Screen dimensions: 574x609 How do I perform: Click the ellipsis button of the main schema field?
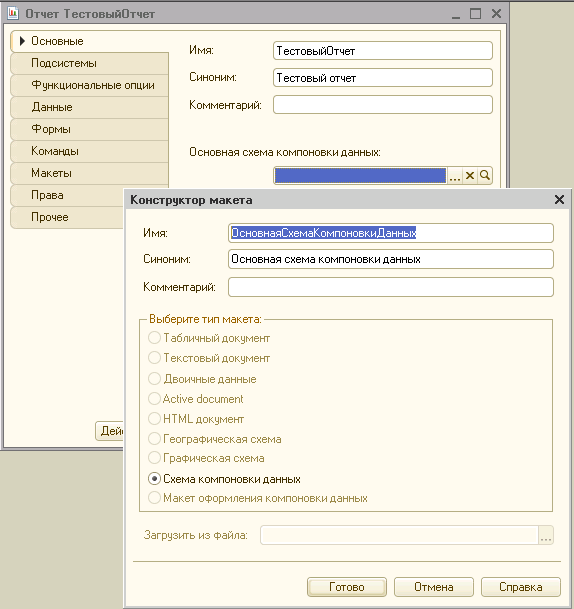click(x=455, y=176)
